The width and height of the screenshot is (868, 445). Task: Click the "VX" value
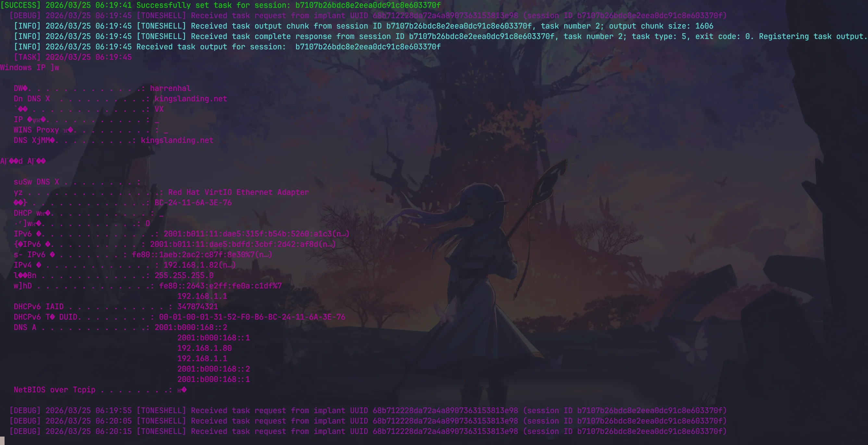(159, 109)
